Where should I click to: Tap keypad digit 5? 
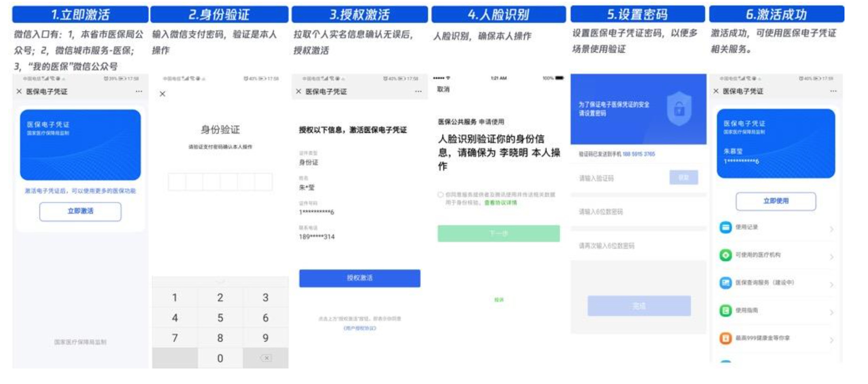tap(220, 318)
